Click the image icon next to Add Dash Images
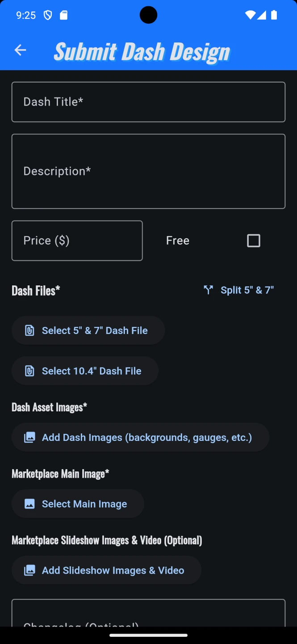The width and height of the screenshot is (297, 644). (x=29, y=437)
